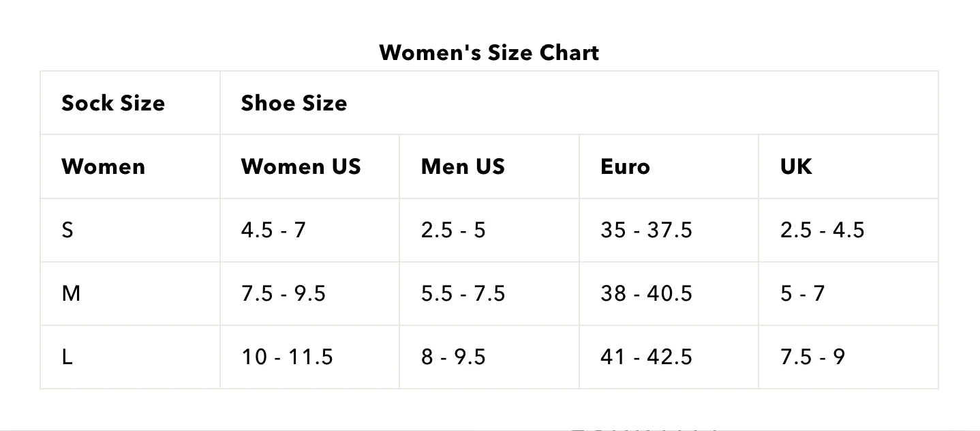
Task: Click the L sock size row label
Action: [x=130, y=357]
